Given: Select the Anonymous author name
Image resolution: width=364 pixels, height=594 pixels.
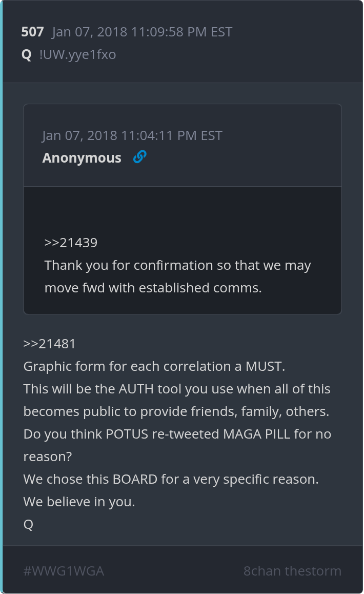Looking at the screenshot, I should (82, 158).
